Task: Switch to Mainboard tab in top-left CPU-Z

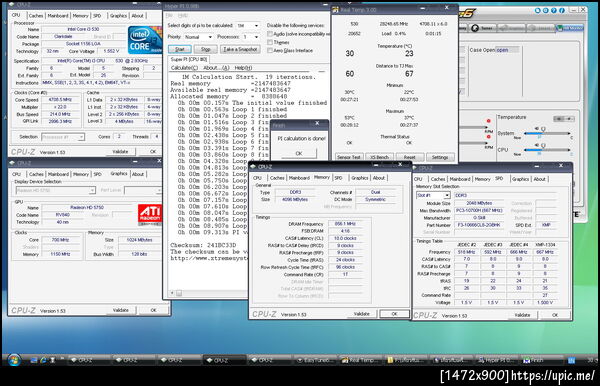Action: (x=58, y=16)
